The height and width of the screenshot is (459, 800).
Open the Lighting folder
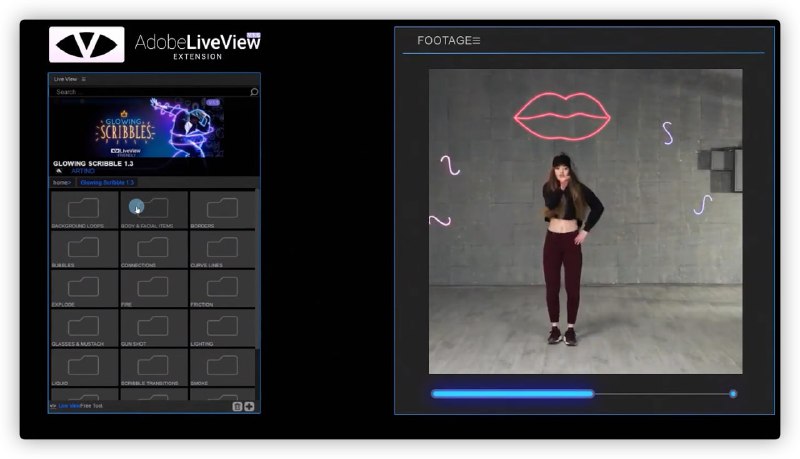click(x=222, y=328)
